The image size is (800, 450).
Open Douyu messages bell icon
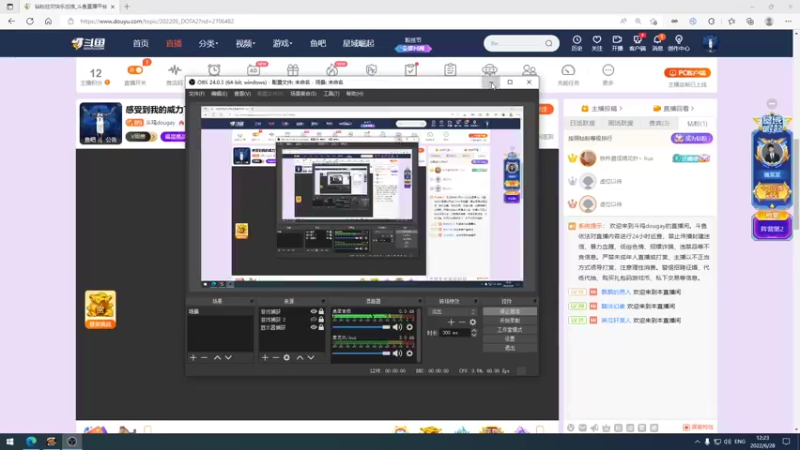coord(658,43)
